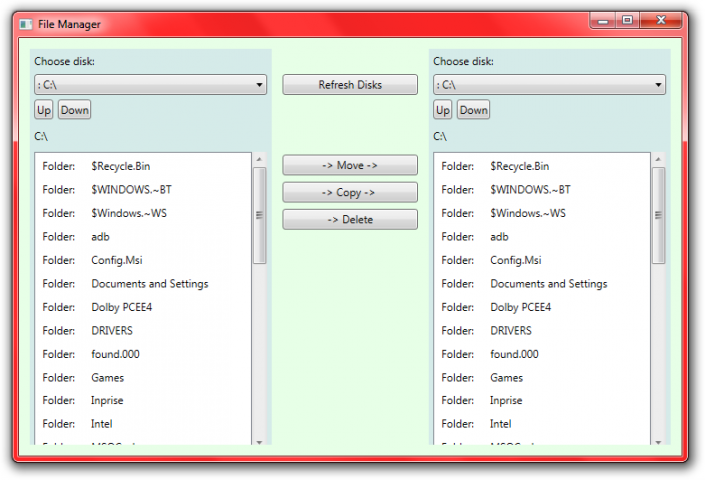Click left list scrollbar thumb
This screenshot has height=480, width=705.
click(x=259, y=215)
